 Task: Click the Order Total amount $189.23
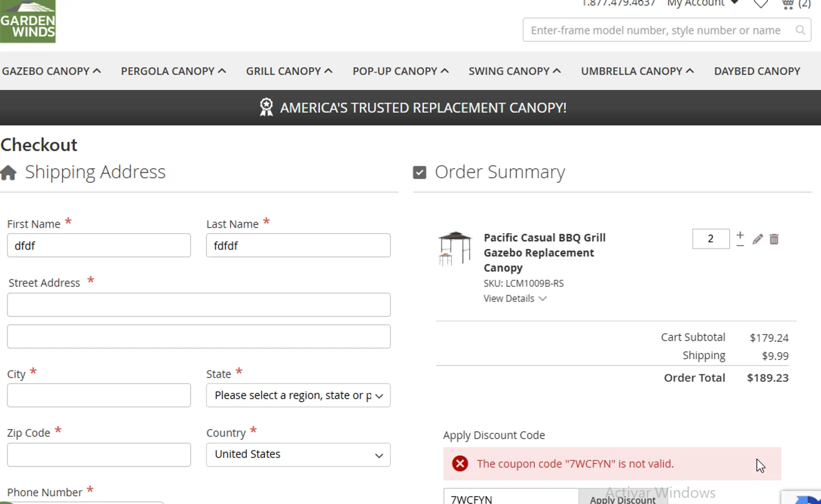click(767, 378)
